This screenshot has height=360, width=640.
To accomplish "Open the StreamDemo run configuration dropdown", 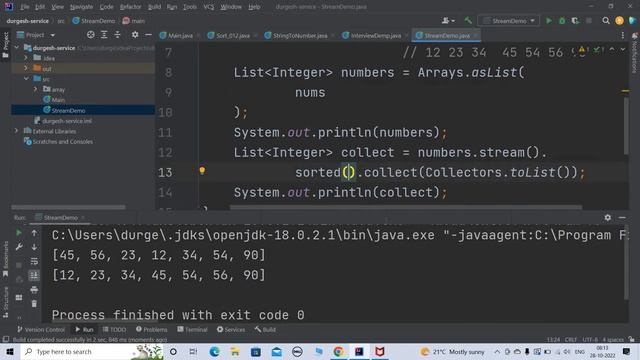I will pyautogui.click(x=509, y=20).
